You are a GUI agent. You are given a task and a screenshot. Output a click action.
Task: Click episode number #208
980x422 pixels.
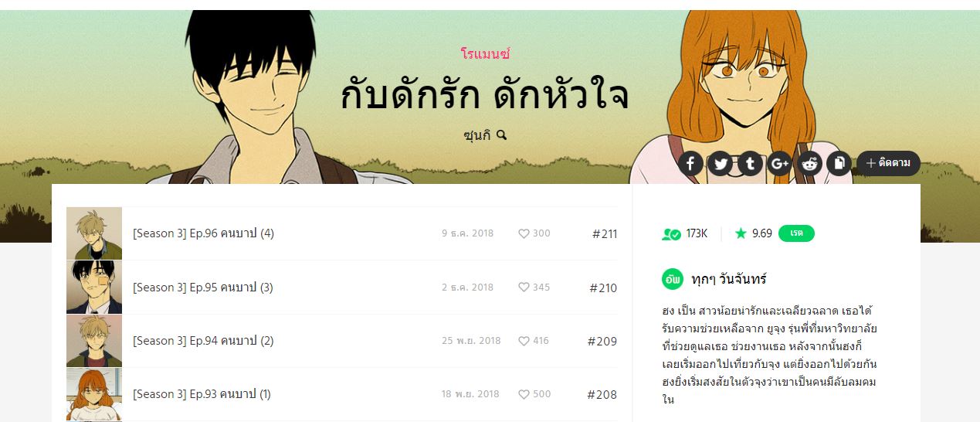[602, 394]
